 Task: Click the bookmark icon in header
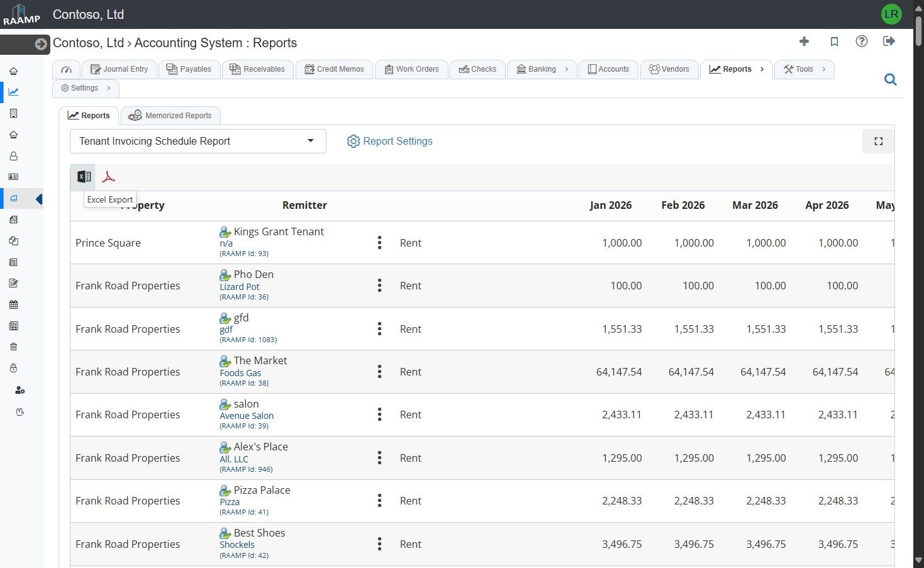pyautogui.click(x=834, y=42)
